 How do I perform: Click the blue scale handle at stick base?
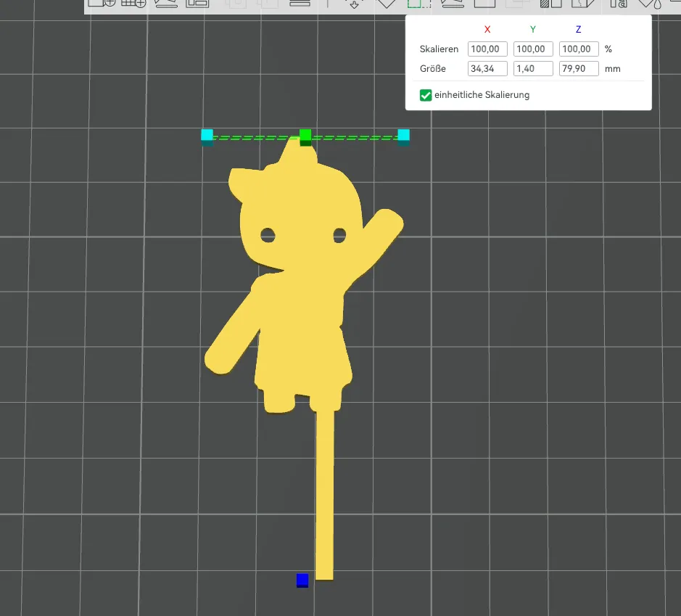[x=302, y=580]
